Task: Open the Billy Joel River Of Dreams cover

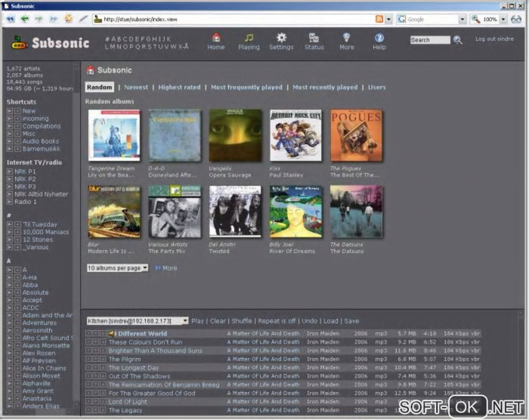Action: pos(296,212)
